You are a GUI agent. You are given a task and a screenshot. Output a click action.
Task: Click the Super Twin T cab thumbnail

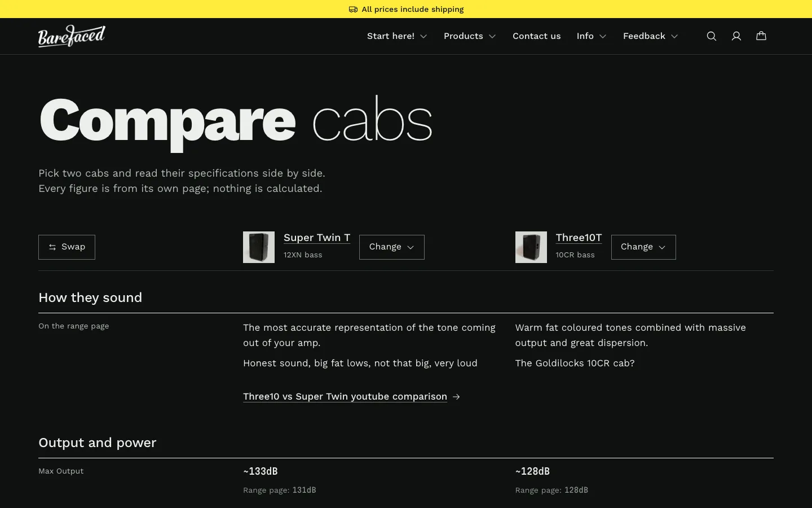pyautogui.click(x=259, y=247)
